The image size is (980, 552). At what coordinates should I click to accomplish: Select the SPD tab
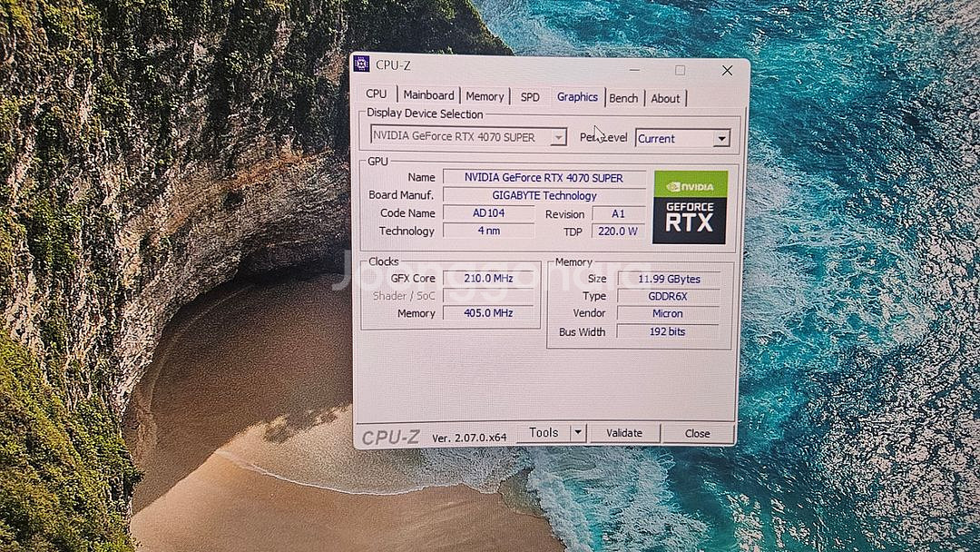[530, 97]
